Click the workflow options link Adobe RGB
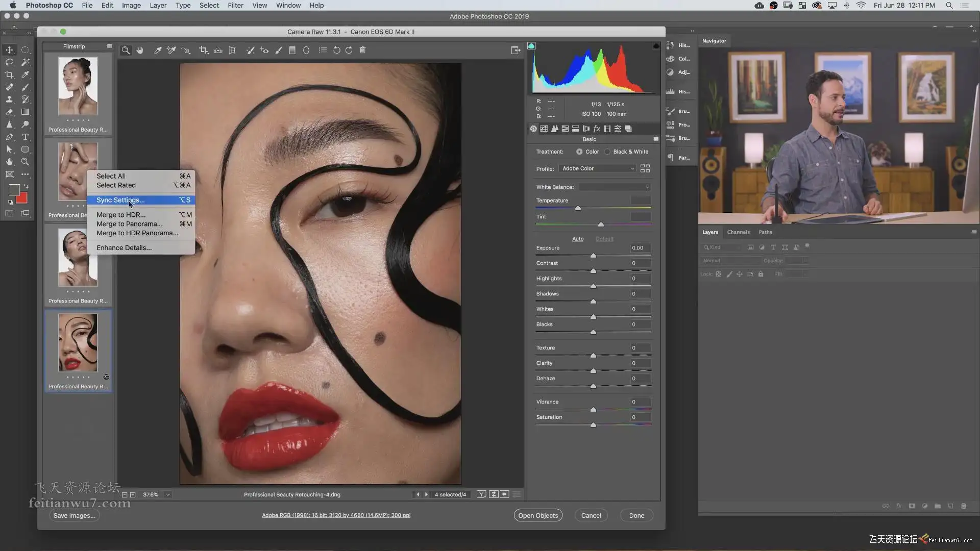Viewport: 980px width, 551px height. pos(336,515)
